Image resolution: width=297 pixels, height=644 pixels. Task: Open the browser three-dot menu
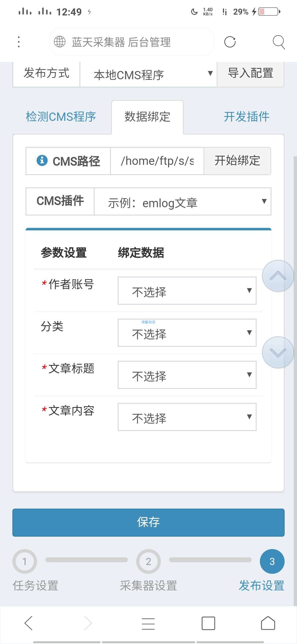point(18,42)
